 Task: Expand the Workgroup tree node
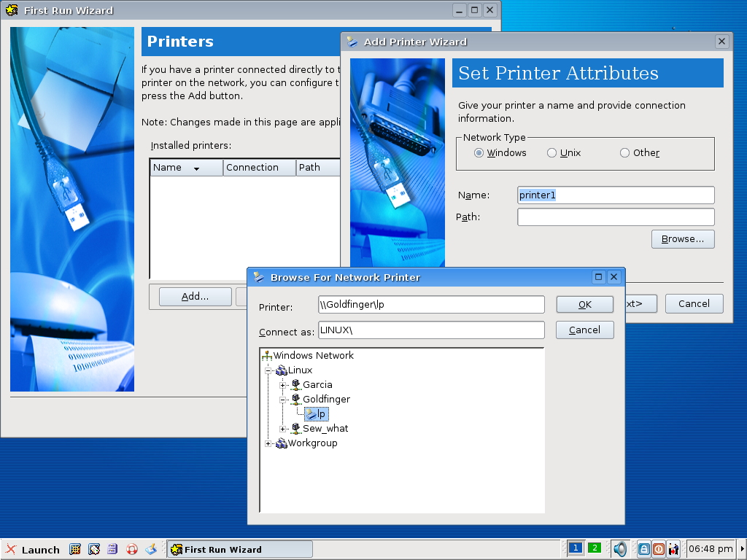(x=268, y=443)
